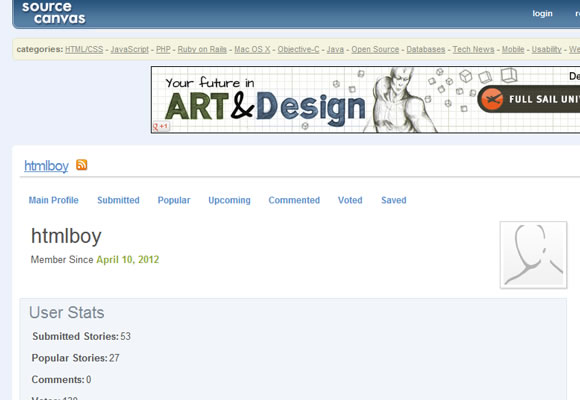
Task: Switch to the Commented tab
Action: (294, 200)
